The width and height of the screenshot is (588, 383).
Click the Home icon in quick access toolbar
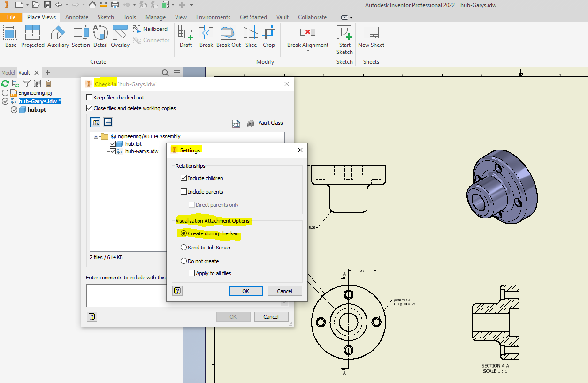pos(92,5)
